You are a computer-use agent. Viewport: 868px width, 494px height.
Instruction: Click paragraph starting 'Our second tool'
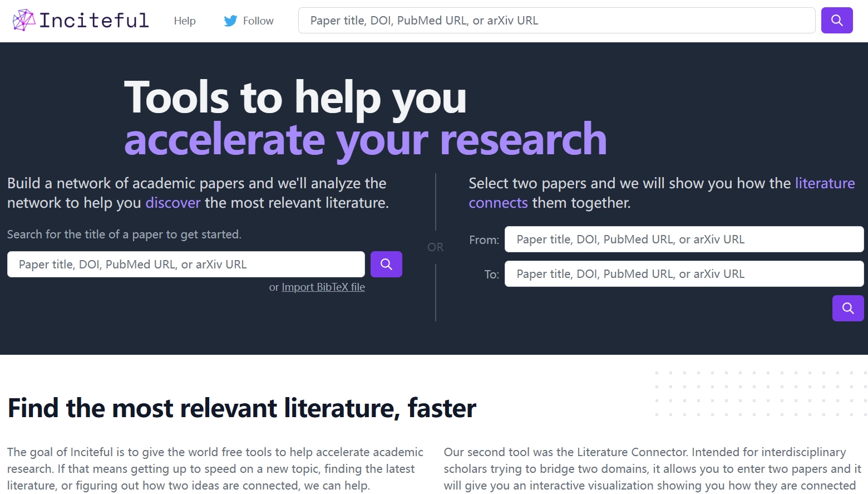[652, 469]
